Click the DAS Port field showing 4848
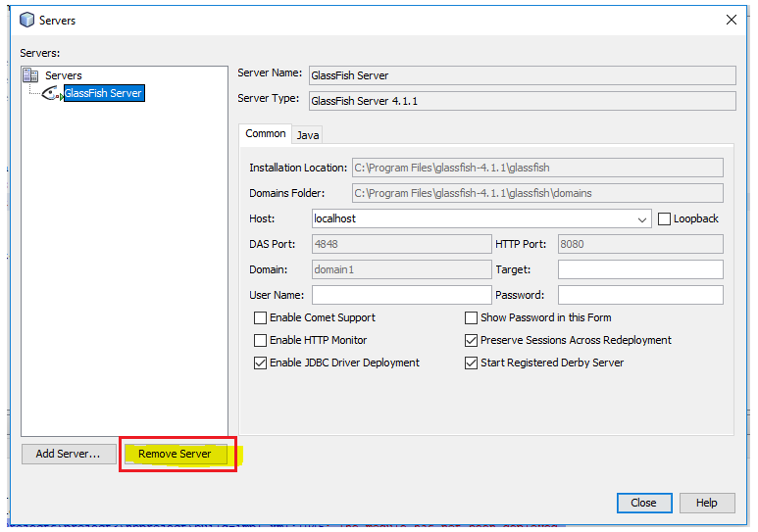This screenshot has width=758, height=532. 402,244
